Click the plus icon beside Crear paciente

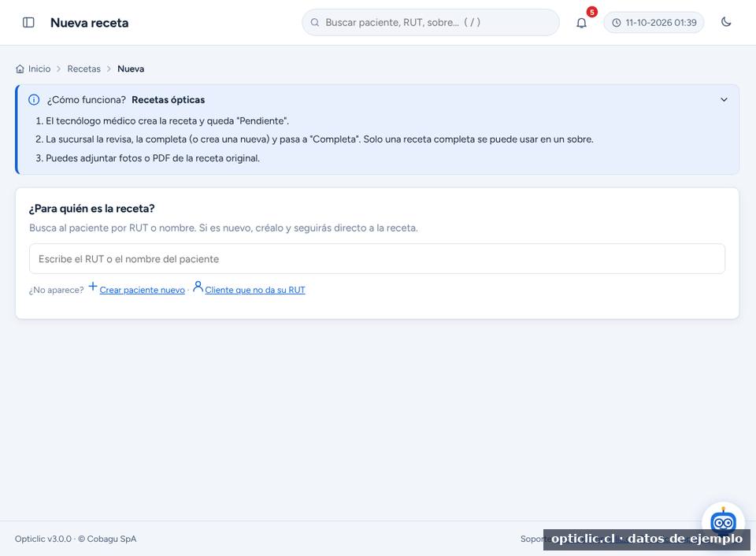(x=93, y=287)
